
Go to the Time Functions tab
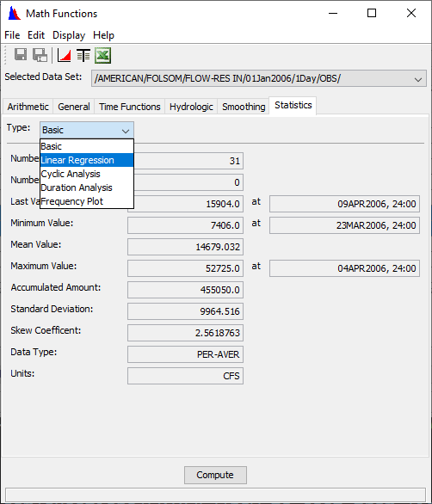(130, 107)
